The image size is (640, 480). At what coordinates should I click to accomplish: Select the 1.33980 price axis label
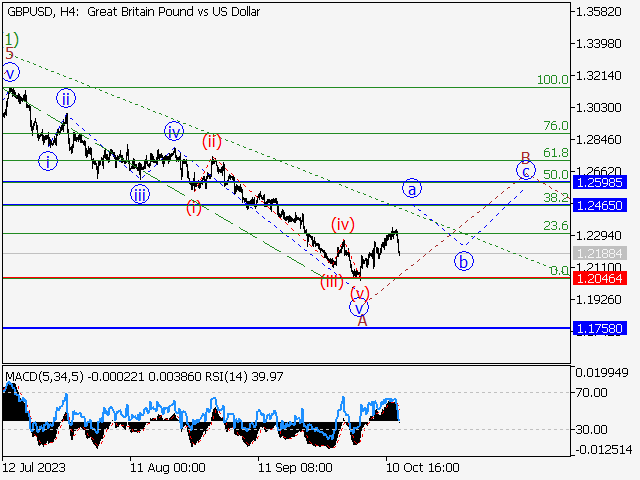click(x=598, y=43)
